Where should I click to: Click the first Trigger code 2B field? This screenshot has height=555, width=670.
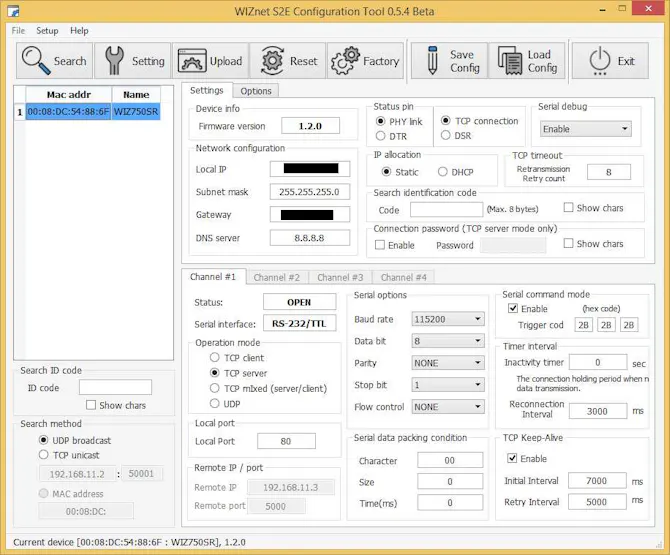pyautogui.click(x=583, y=325)
